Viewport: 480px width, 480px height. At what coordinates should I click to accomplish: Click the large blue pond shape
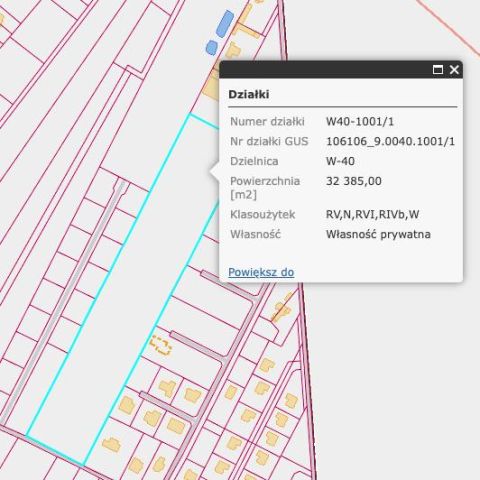(x=225, y=23)
